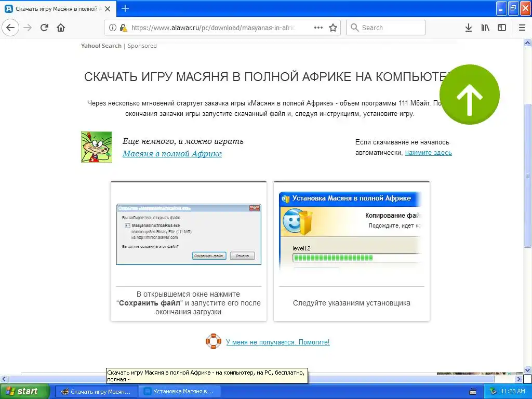Click vertical scrollbar up arrow
Screen dimensions: 532x399
[527, 43]
